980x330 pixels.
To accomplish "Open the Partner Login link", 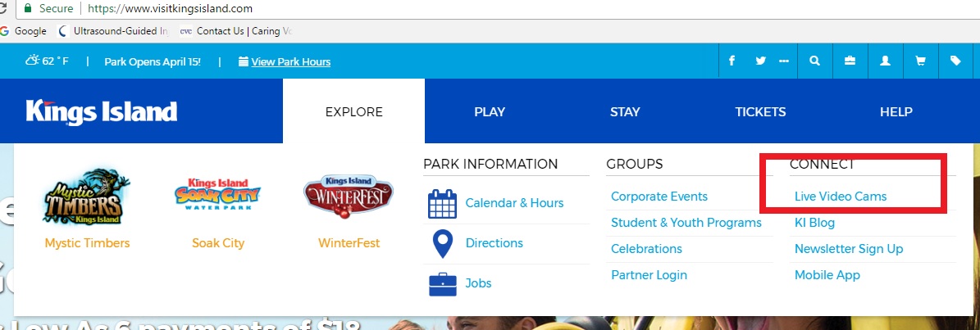I will (649, 275).
